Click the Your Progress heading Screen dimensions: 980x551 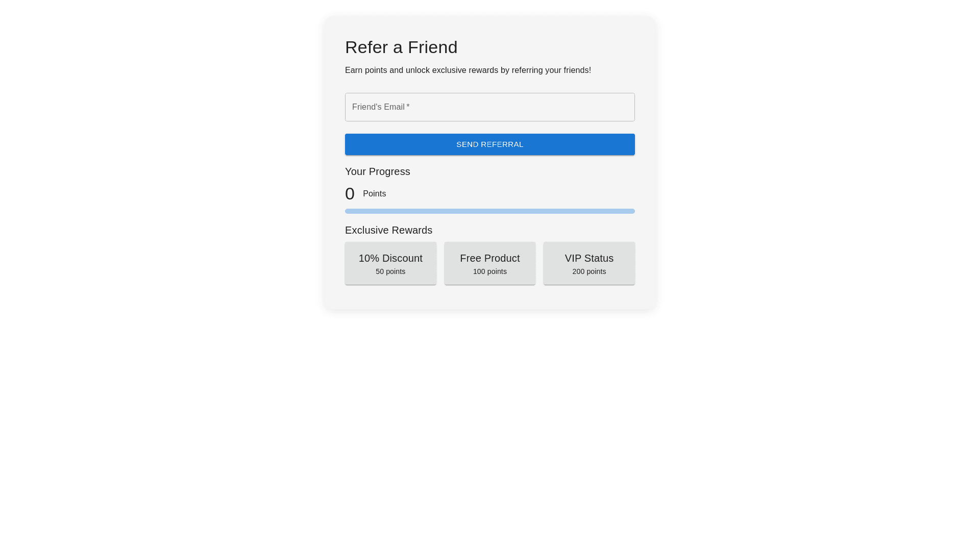tap(377, 171)
